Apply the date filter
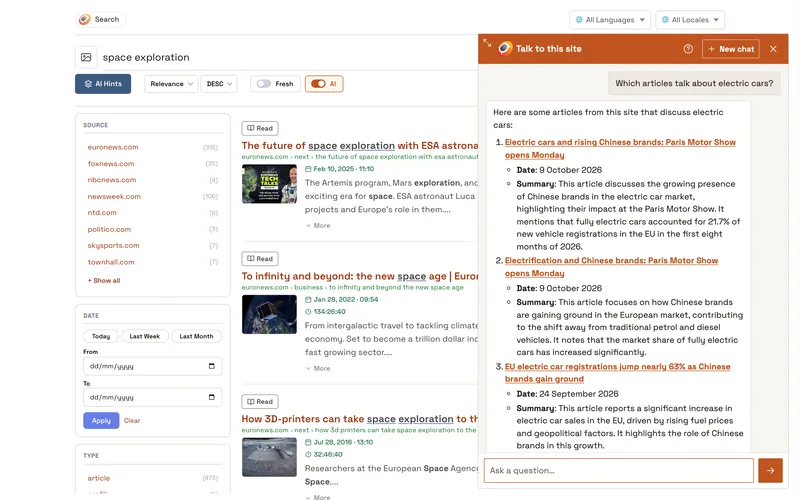This screenshot has height=500, width=800. click(x=101, y=420)
